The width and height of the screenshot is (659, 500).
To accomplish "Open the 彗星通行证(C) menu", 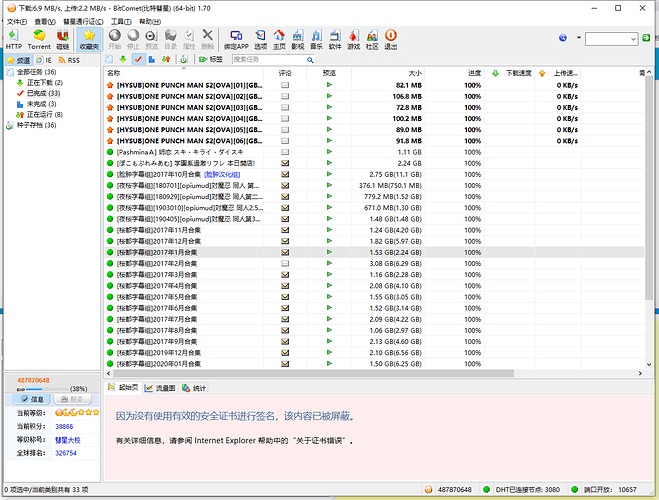I will [83, 21].
